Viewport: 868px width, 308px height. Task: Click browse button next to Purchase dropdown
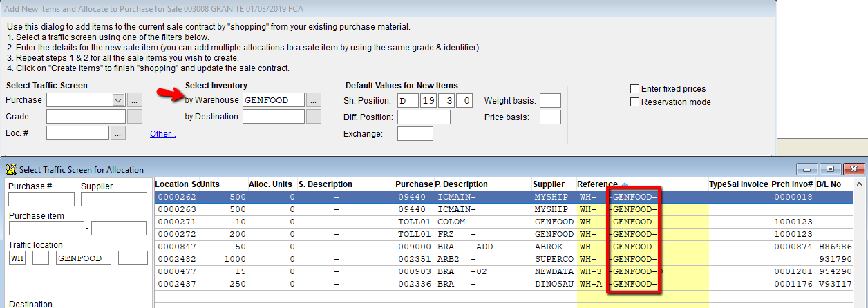135,100
